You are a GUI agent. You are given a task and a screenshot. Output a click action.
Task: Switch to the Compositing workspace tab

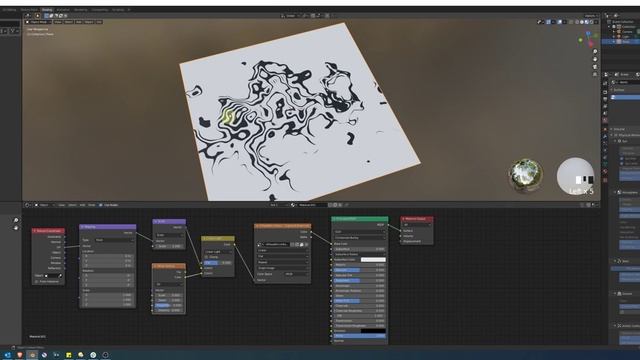tap(100, 9)
